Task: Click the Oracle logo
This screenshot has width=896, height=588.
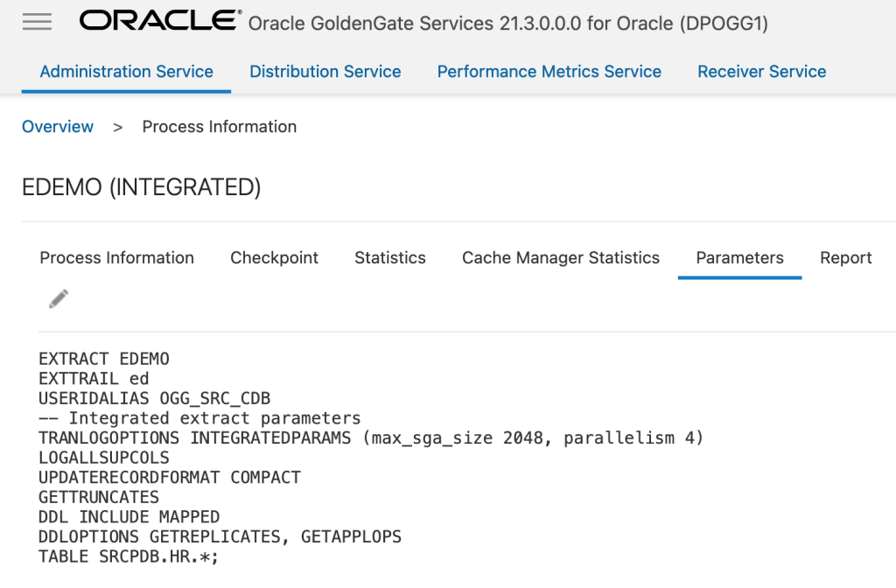Action: [x=160, y=21]
